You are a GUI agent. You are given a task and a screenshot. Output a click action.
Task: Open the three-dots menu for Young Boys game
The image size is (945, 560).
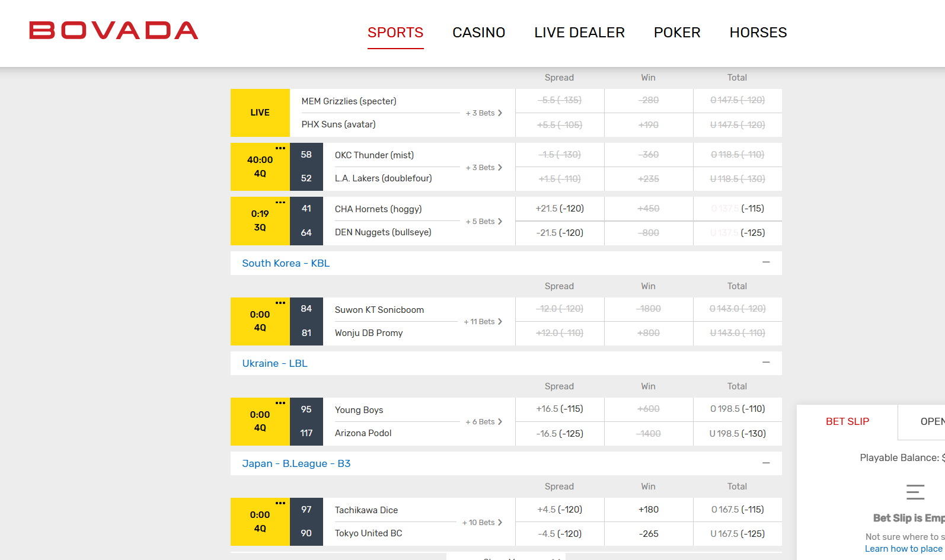[x=280, y=403]
